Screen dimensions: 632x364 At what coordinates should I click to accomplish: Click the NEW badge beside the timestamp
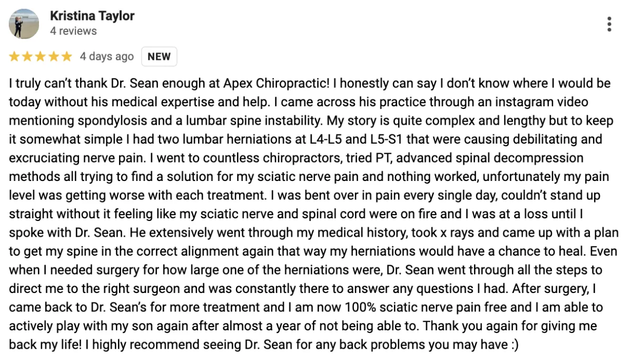coord(159,56)
